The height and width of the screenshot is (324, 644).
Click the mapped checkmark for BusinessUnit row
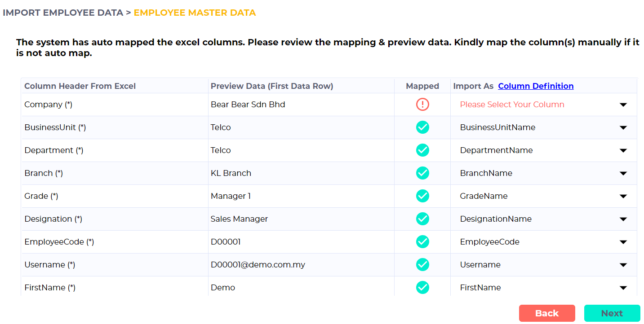coord(422,127)
